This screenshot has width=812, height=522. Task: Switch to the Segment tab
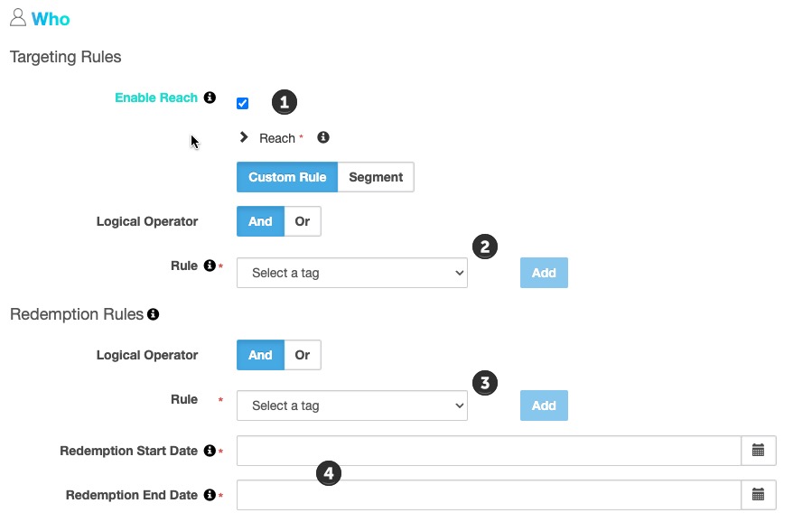(x=376, y=177)
